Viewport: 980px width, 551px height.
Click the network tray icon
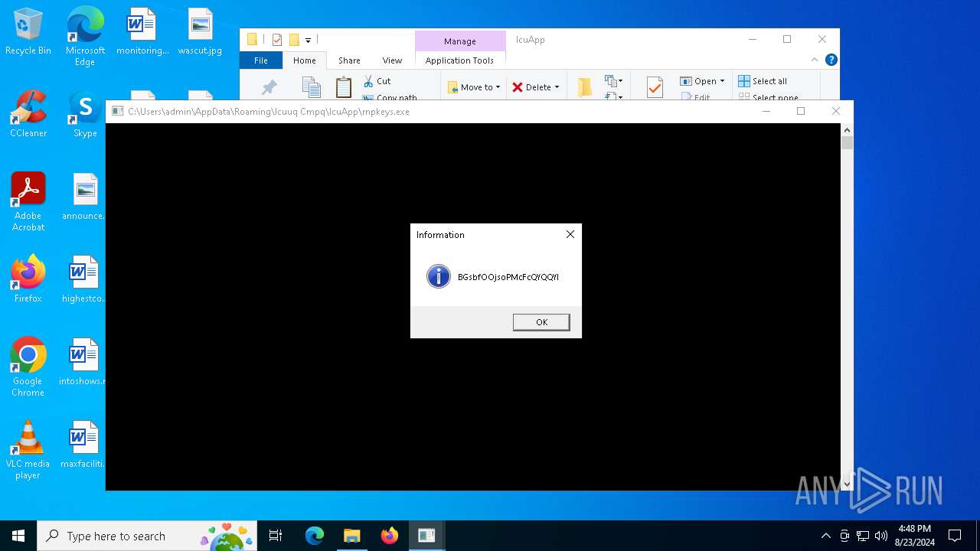(863, 536)
